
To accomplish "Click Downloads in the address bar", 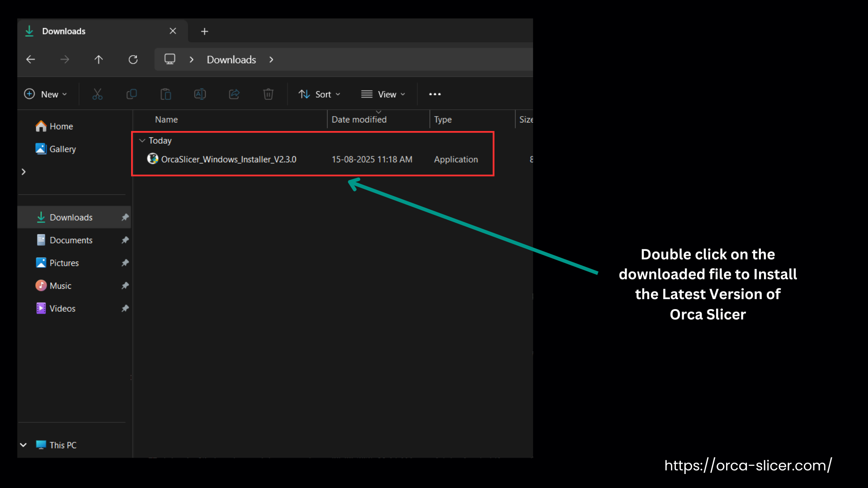I will (x=231, y=60).
